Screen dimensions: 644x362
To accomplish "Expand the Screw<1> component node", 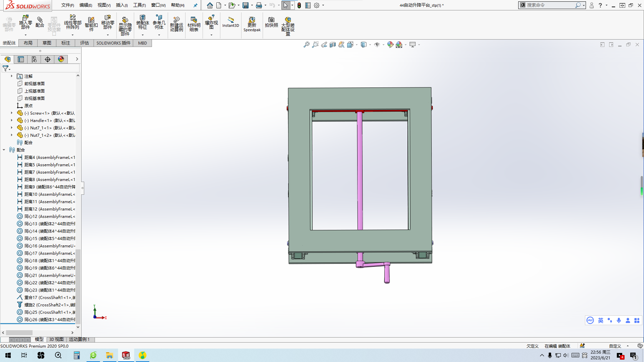I will [12, 113].
